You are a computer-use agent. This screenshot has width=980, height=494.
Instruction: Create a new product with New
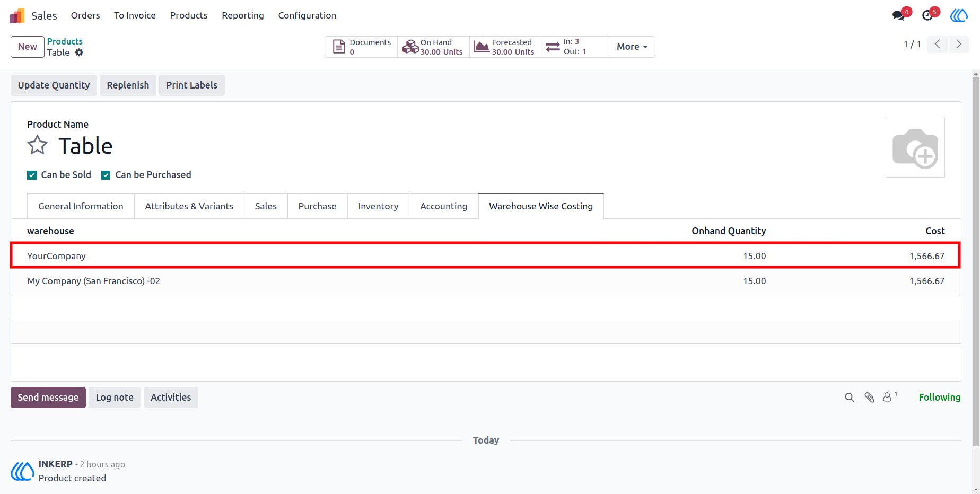pyautogui.click(x=28, y=47)
